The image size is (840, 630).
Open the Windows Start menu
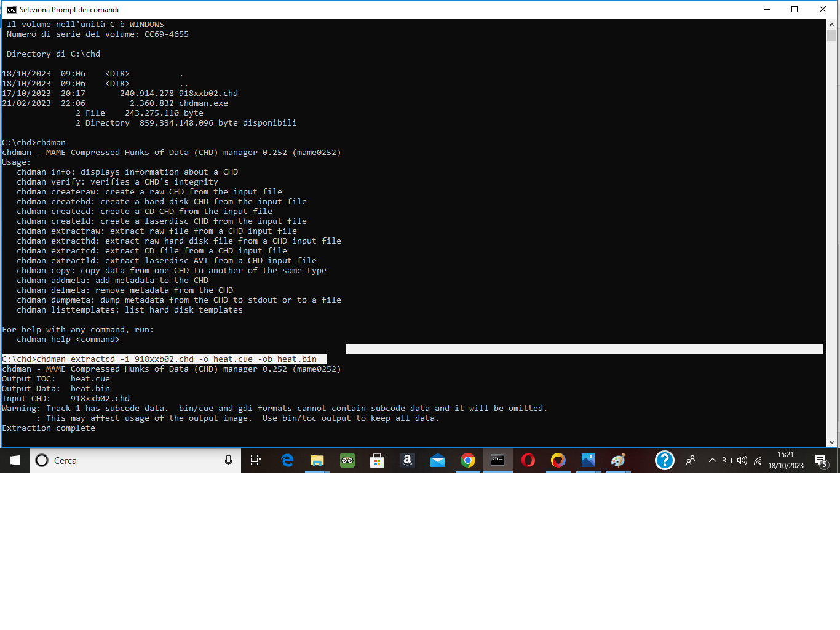click(x=15, y=460)
